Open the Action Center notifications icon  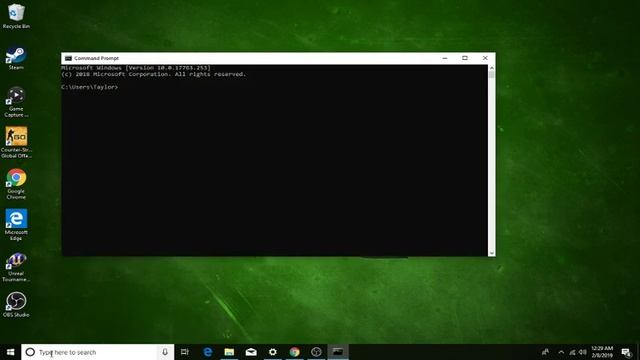point(626,352)
